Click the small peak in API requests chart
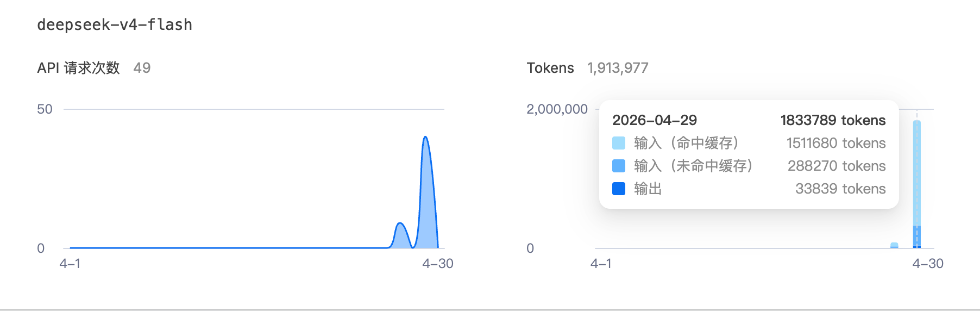Image resolution: width=980 pixels, height=311 pixels. coord(400,235)
